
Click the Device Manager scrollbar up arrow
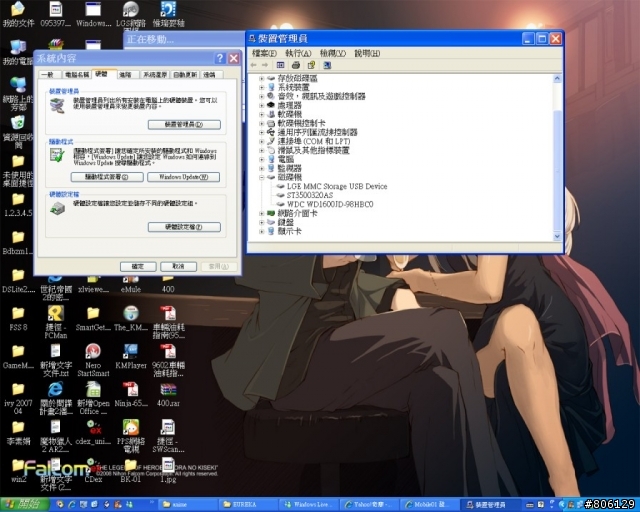[557, 78]
